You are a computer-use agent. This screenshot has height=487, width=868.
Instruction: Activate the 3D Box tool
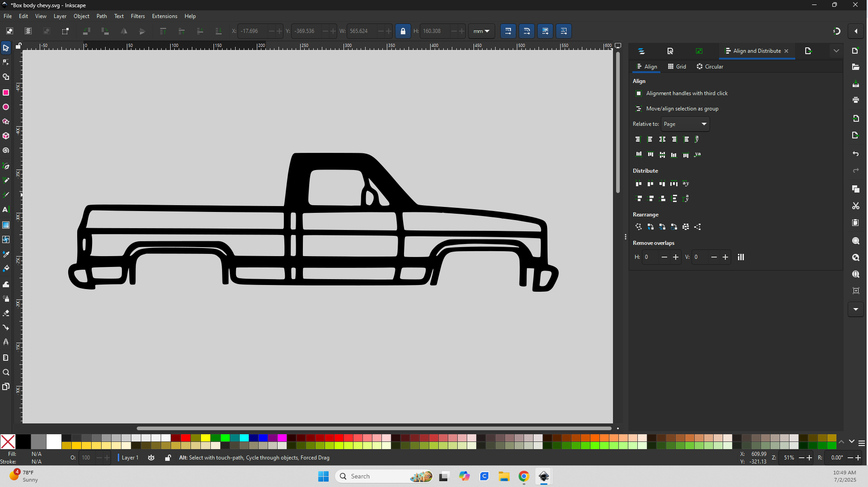click(6, 136)
